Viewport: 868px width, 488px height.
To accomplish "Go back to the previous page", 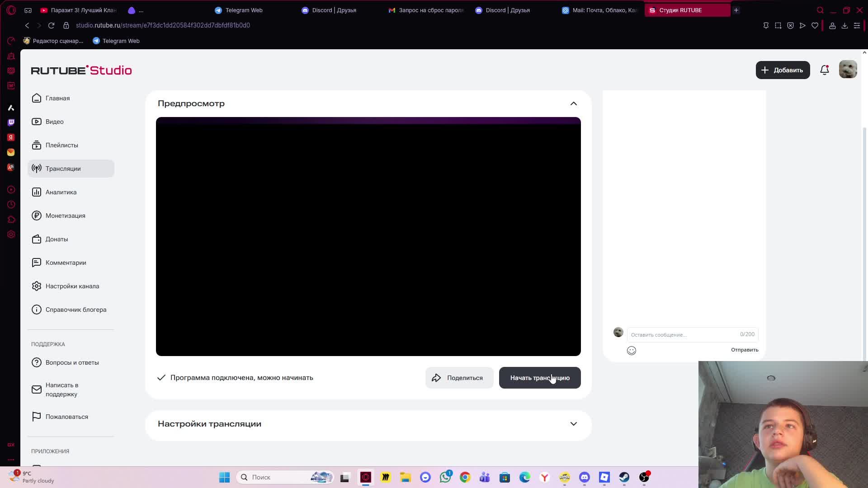I will [x=27, y=25].
